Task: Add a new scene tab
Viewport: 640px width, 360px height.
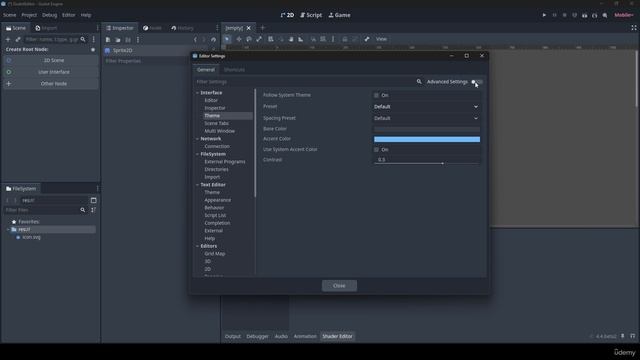Action: [262, 28]
